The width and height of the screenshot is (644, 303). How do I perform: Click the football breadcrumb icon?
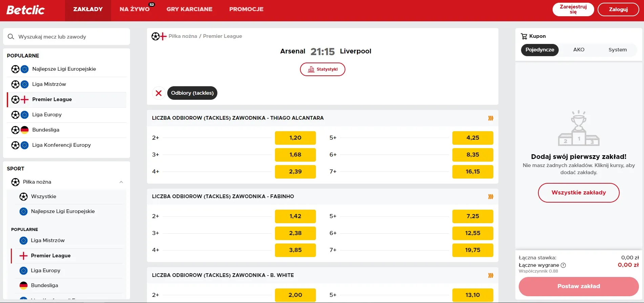tap(155, 36)
